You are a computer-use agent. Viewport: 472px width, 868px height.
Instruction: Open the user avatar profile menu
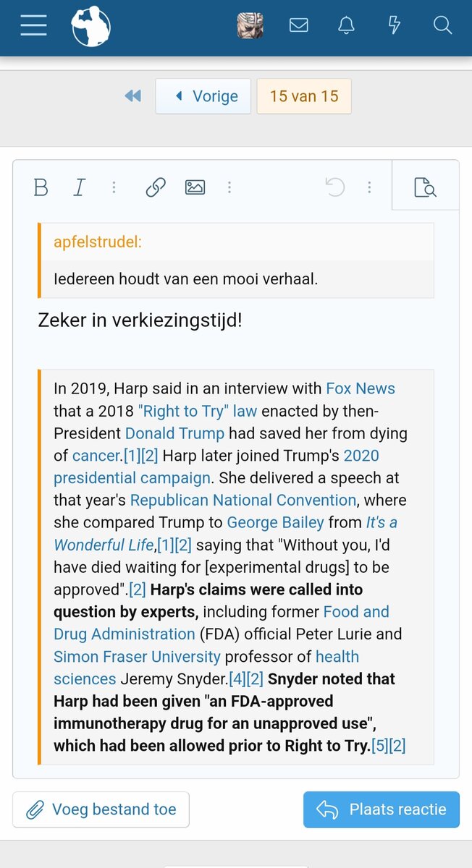click(250, 26)
